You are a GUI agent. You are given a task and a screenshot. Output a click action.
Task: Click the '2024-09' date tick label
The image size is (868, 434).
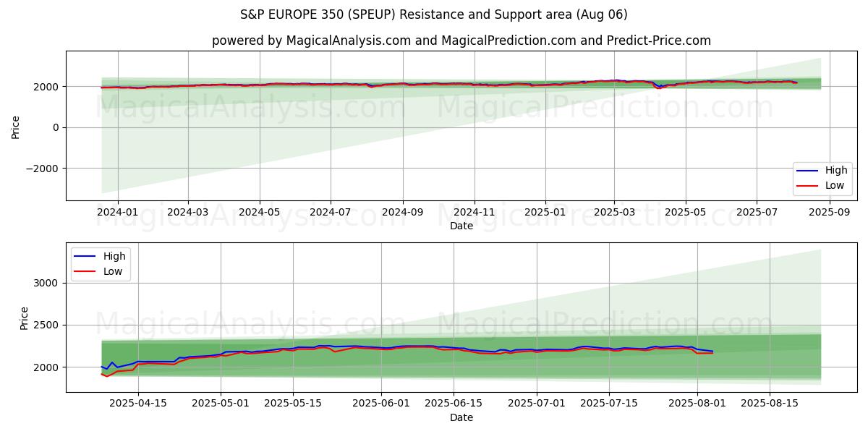click(402, 213)
